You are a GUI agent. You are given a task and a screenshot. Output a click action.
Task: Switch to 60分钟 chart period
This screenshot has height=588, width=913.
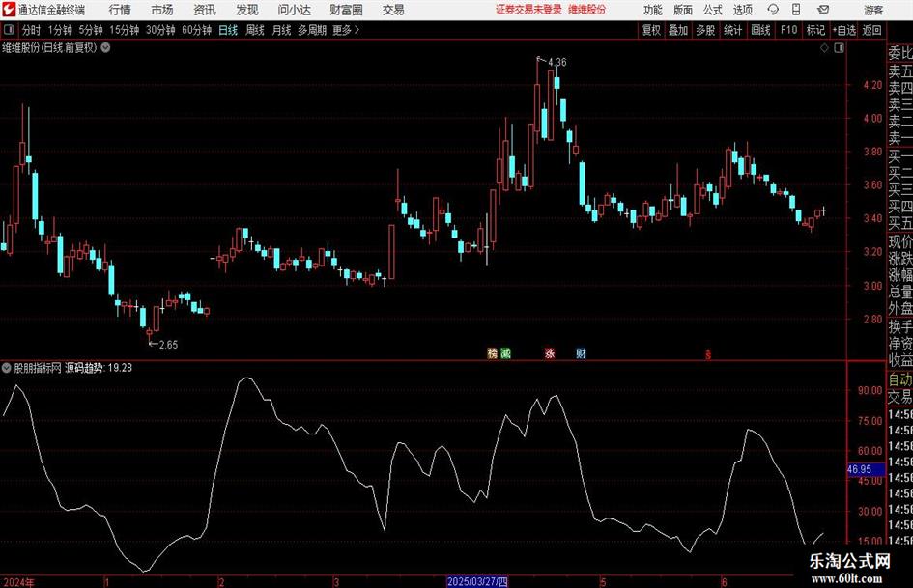pos(196,30)
